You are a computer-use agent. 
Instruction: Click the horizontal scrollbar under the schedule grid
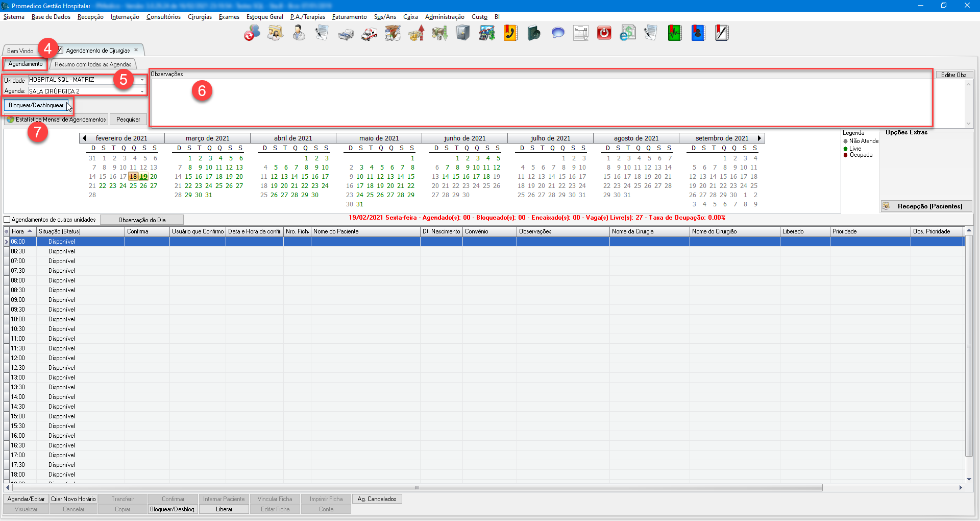(416, 488)
